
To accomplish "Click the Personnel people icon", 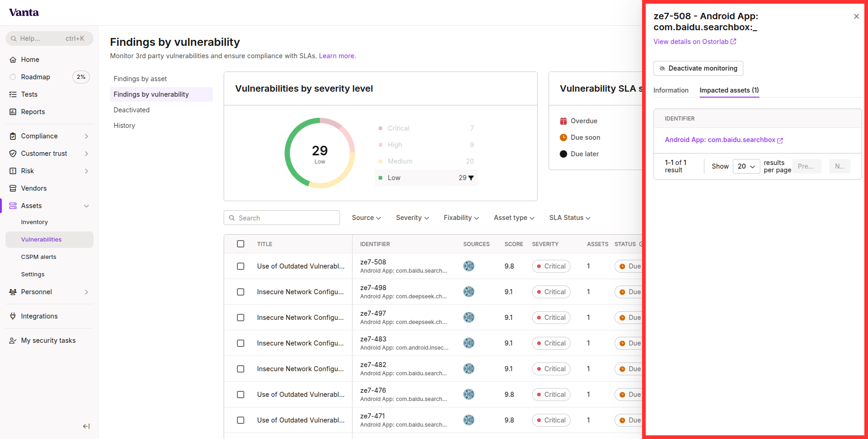I will pos(13,292).
